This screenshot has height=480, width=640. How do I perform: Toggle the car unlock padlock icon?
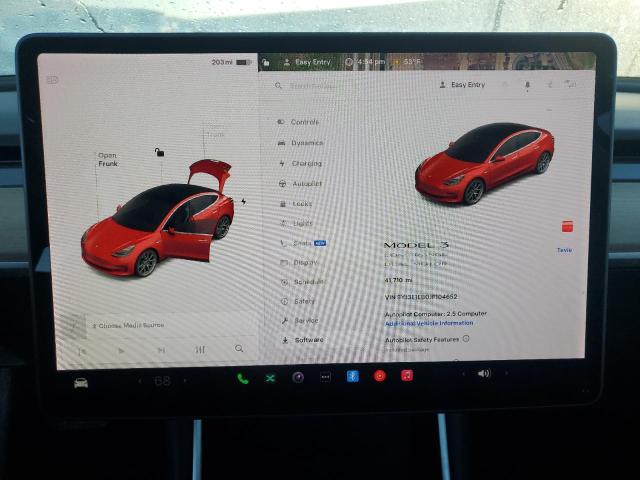[159, 153]
